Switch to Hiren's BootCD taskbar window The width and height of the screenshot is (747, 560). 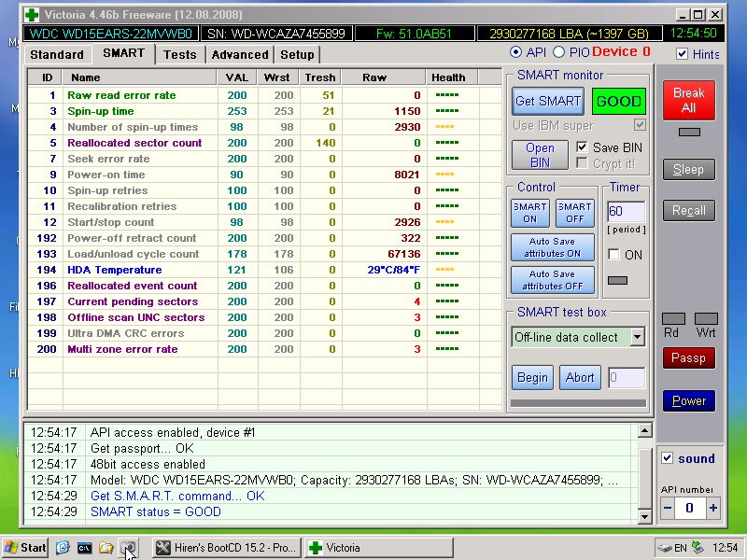click(227, 548)
